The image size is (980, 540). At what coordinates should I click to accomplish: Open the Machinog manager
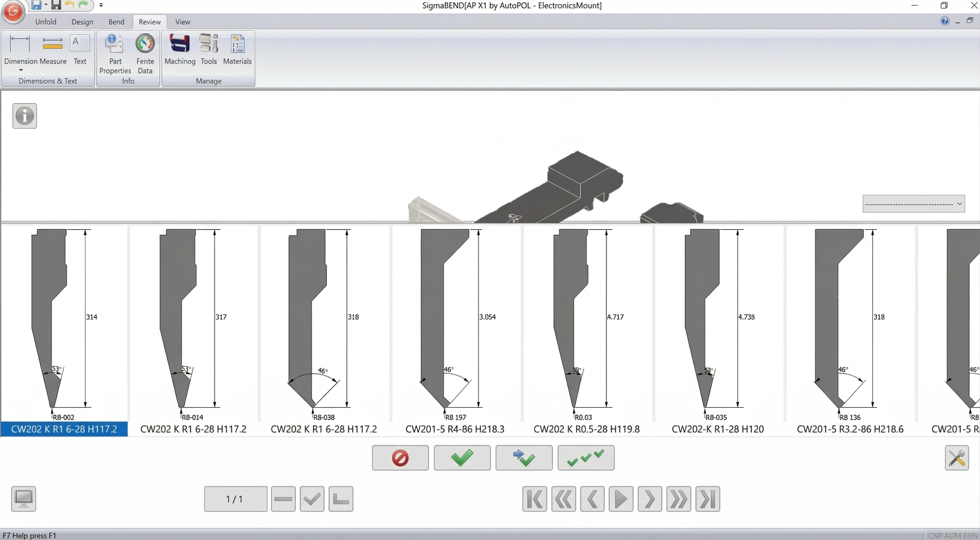click(x=180, y=50)
